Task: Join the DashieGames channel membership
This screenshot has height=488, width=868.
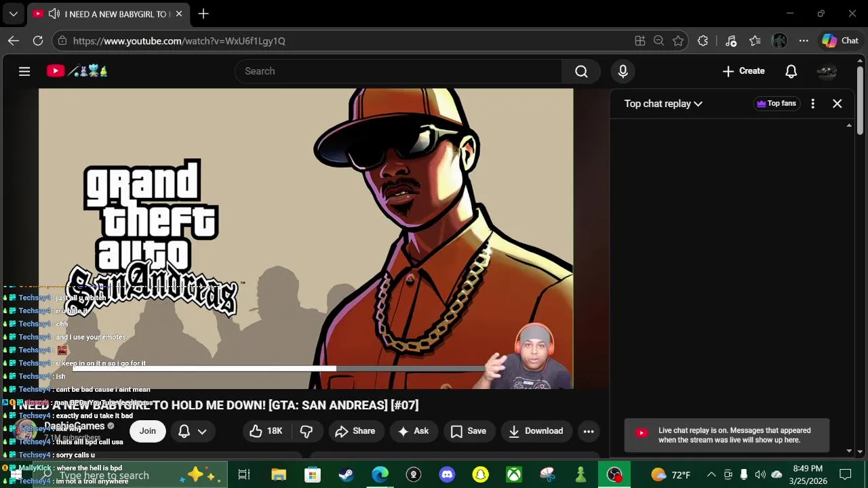Action: tap(147, 431)
